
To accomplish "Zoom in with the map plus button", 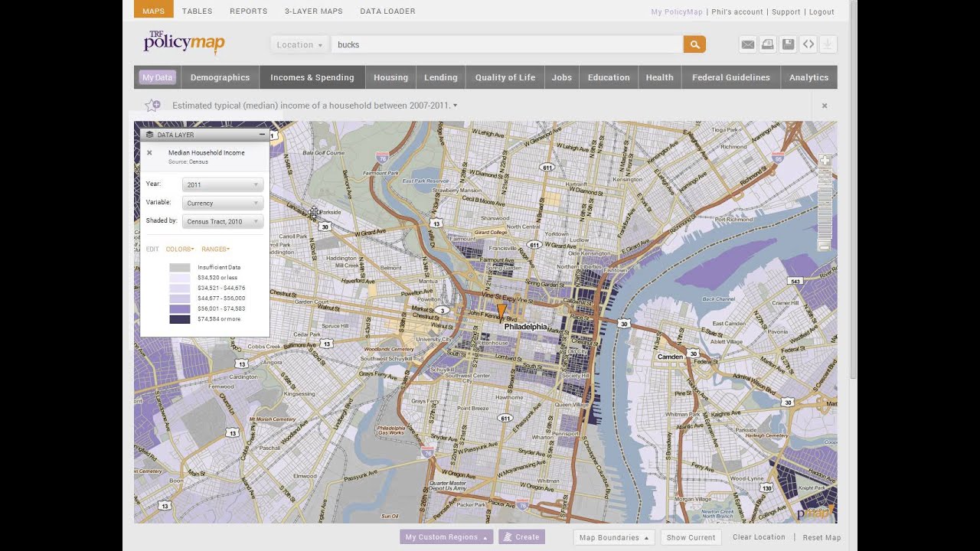I will click(825, 161).
